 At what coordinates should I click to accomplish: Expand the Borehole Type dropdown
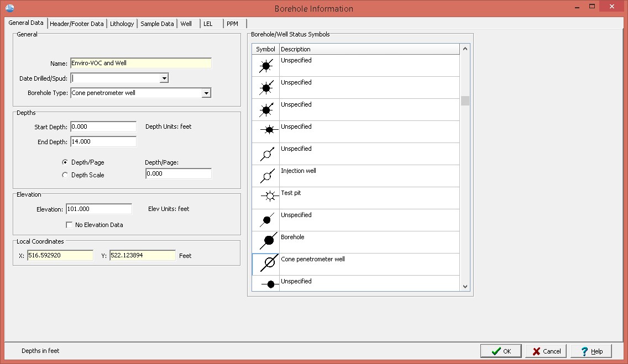point(206,93)
